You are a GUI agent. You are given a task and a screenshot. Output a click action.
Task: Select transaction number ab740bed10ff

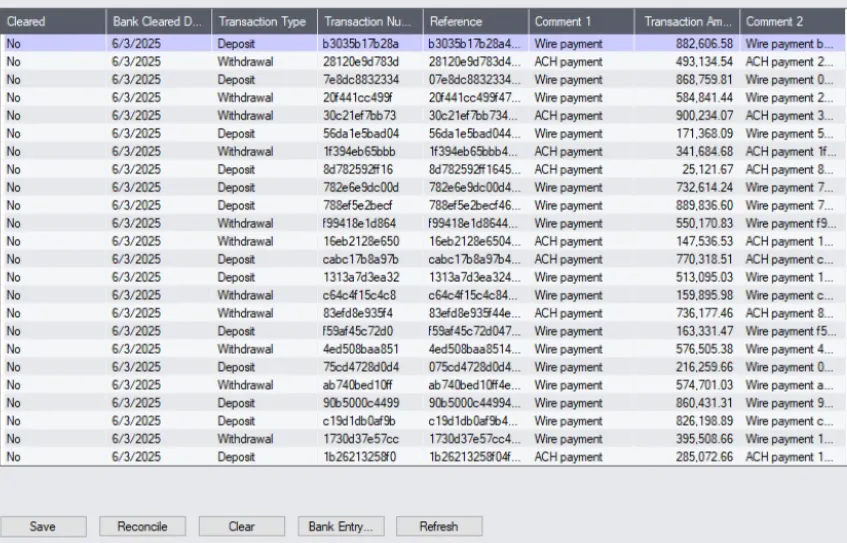tap(358, 385)
